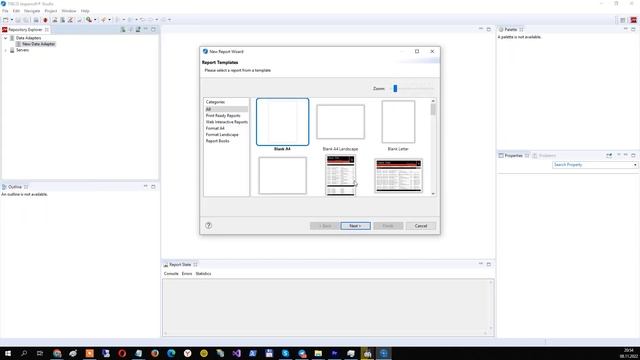Click the Repository Explorer panel icon

(x=4, y=29)
